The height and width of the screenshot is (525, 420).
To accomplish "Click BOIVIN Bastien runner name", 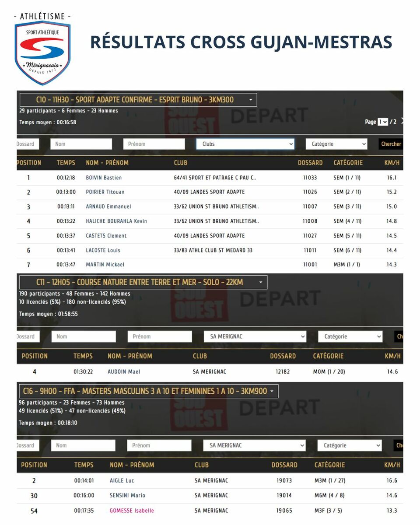I will click(104, 178).
